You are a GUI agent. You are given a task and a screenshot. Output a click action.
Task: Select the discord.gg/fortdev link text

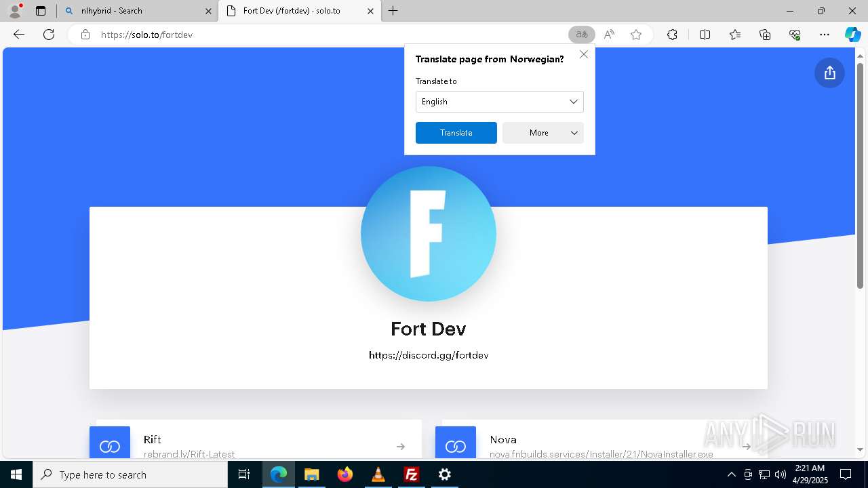click(429, 355)
